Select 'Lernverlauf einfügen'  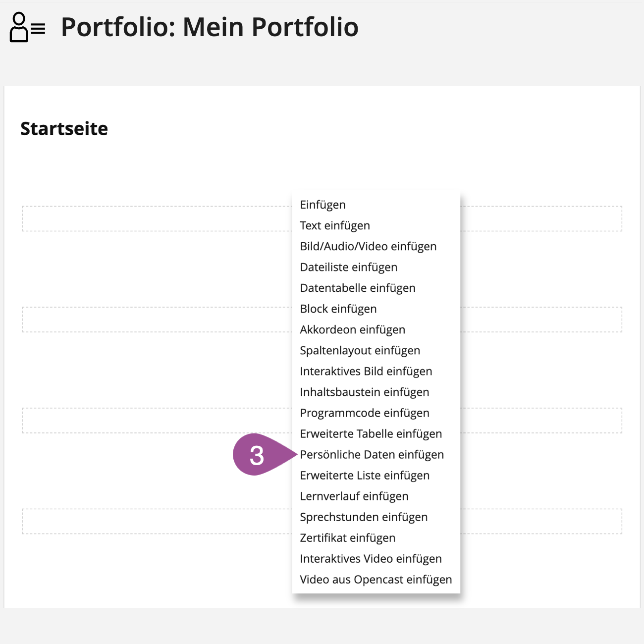pos(354,496)
